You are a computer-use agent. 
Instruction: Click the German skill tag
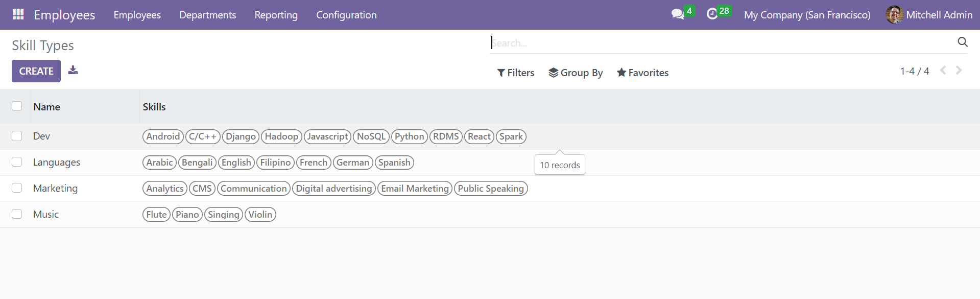point(352,163)
